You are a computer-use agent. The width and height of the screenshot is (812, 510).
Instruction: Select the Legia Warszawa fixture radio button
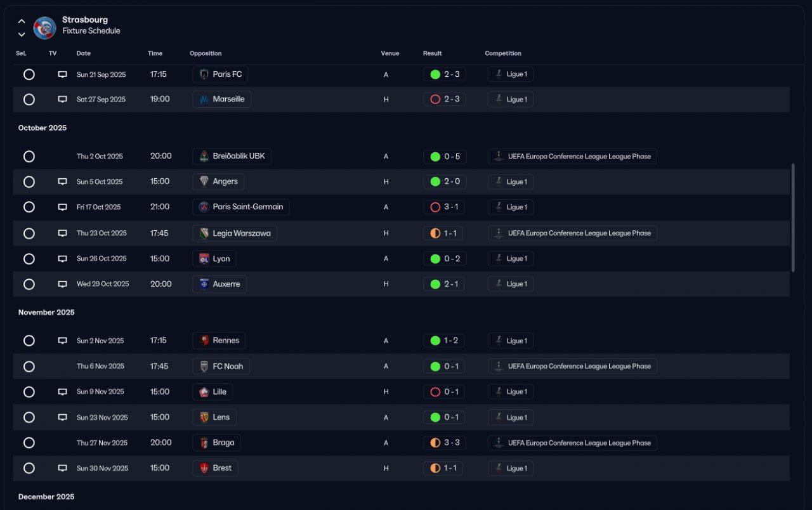(x=29, y=233)
